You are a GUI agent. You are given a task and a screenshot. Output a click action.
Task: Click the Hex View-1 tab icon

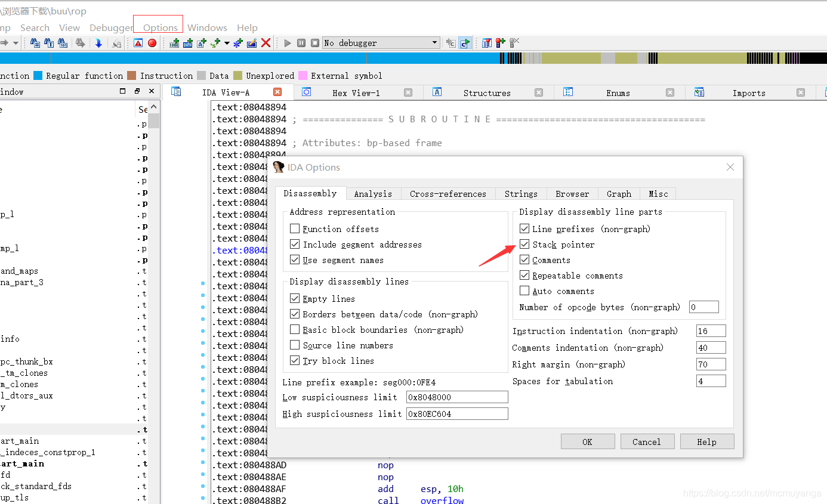[x=306, y=91]
